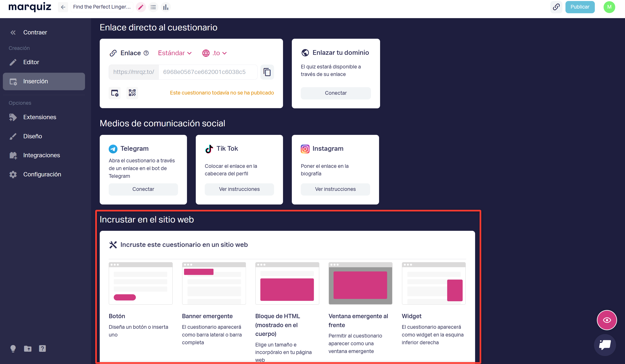Click the lightbulb ideas icon

[13, 348]
